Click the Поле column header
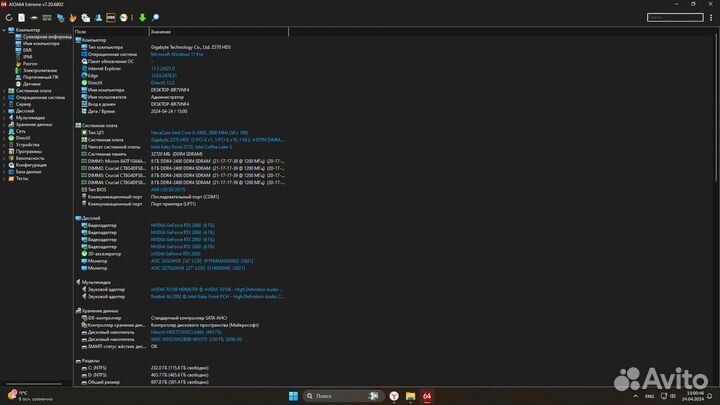Screen dimensions: 720x405 click(x=80, y=32)
